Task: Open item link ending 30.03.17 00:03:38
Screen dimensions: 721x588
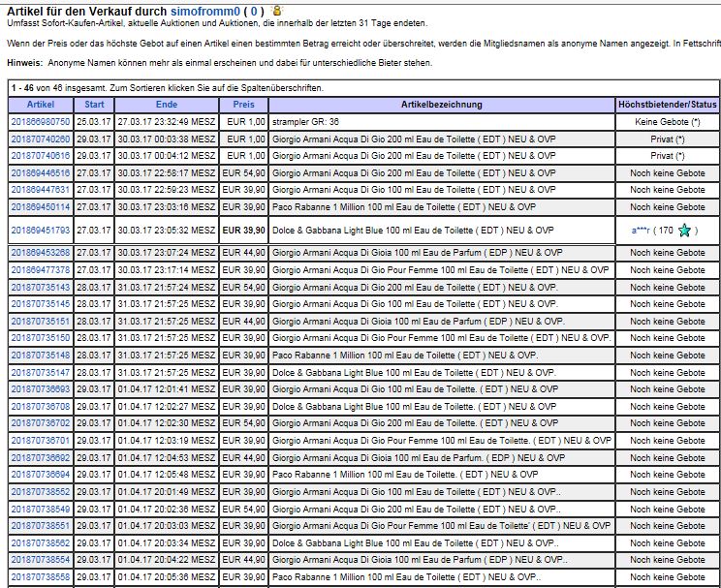Action: point(41,139)
